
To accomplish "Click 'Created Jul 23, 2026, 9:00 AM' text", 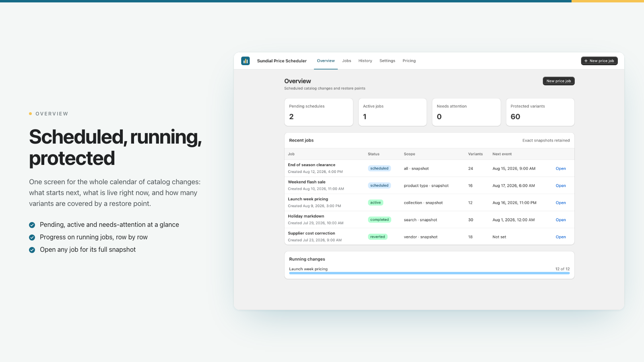I will pyautogui.click(x=315, y=240).
